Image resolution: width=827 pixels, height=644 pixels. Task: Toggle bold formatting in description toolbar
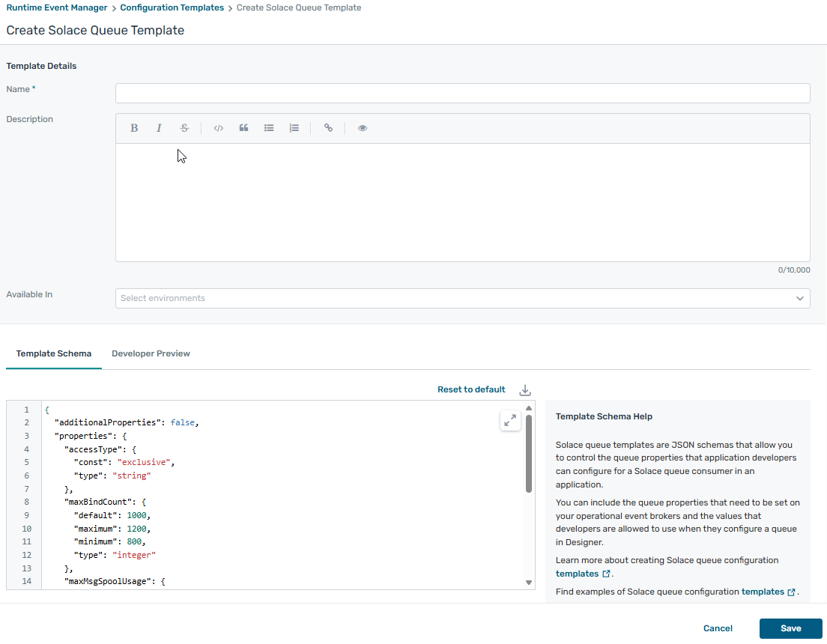pyautogui.click(x=134, y=128)
